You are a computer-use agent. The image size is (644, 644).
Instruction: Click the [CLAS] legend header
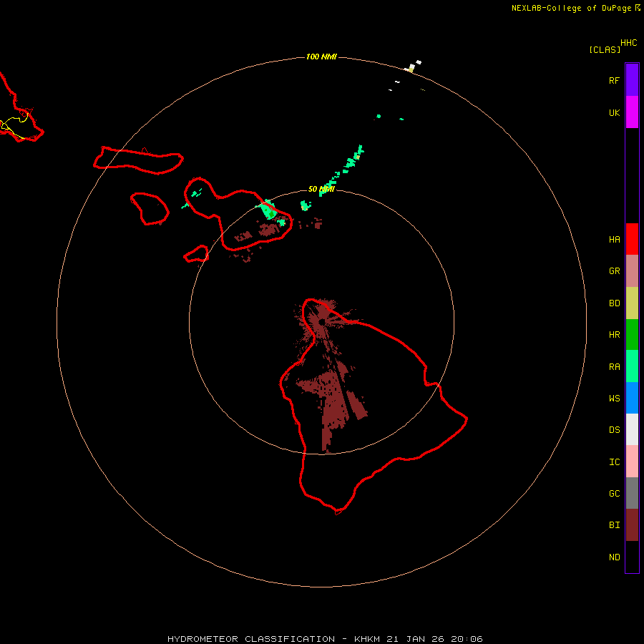click(604, 49)
